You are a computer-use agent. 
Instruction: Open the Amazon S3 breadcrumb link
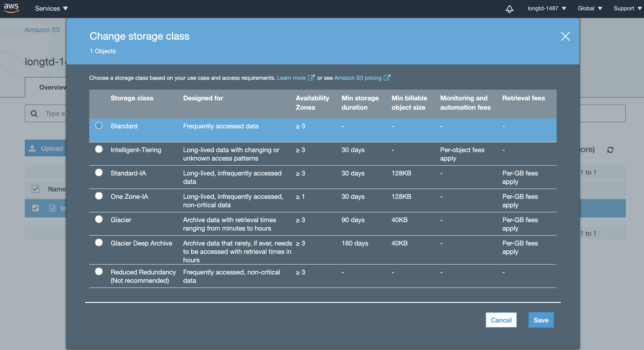(x=42, y=30)
